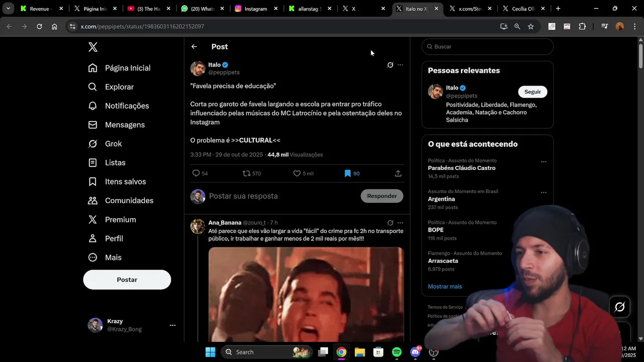644x362 pixels.
Task: Open File Explorer from the taskbar
Action: click(359, 352)
